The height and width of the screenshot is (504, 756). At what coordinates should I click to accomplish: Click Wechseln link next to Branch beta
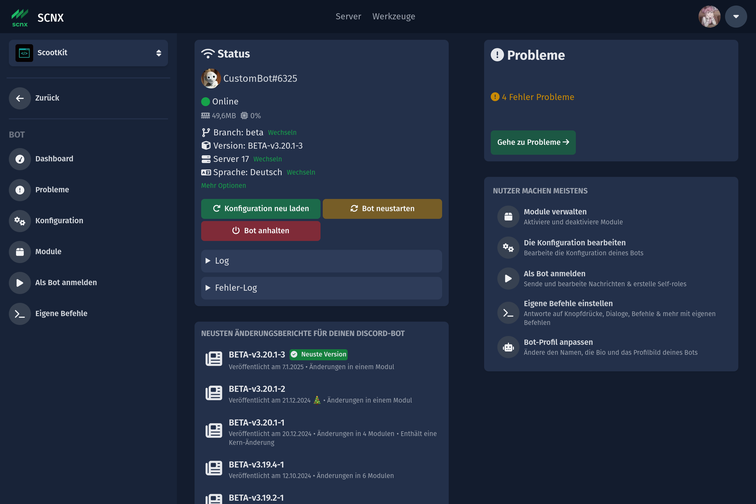point(282,132)
